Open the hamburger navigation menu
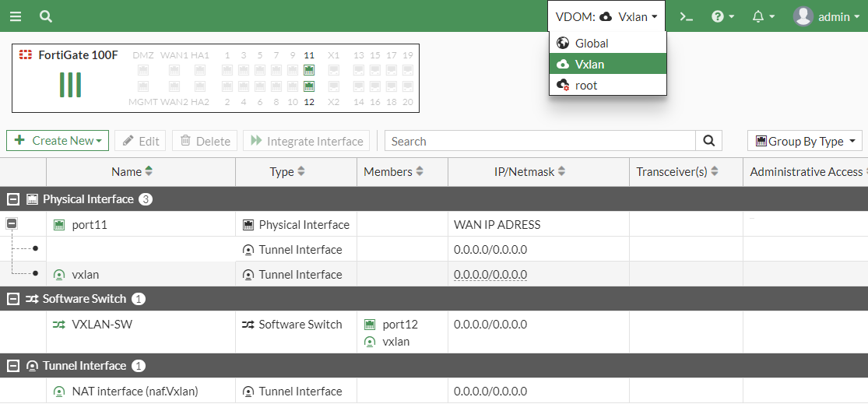The height and width of the screenshot is (418, 868). click(16, 16)
